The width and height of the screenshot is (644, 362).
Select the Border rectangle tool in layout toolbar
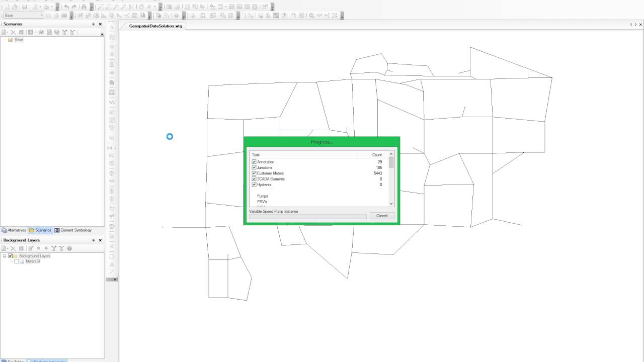click(x=112, y=256)
